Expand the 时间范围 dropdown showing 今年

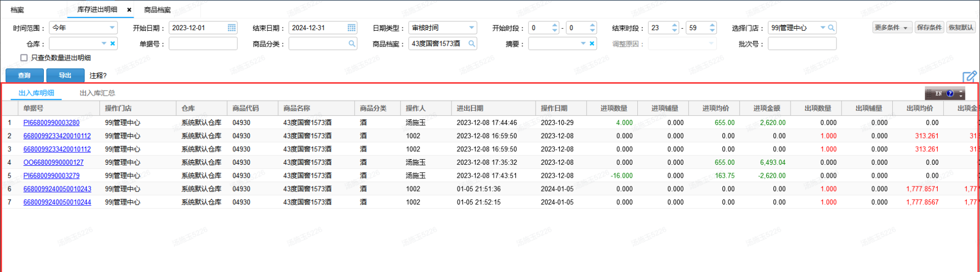point(112,28)
